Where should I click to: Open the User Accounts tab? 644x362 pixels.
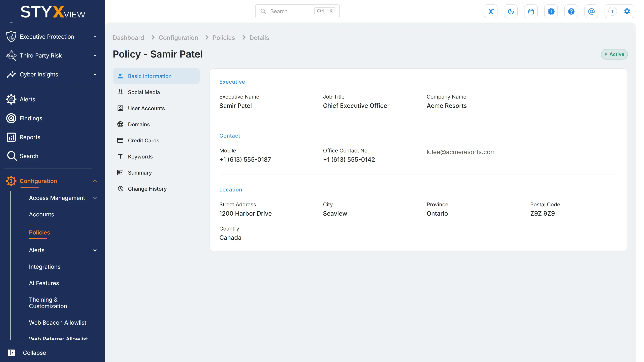click(156, 108)
